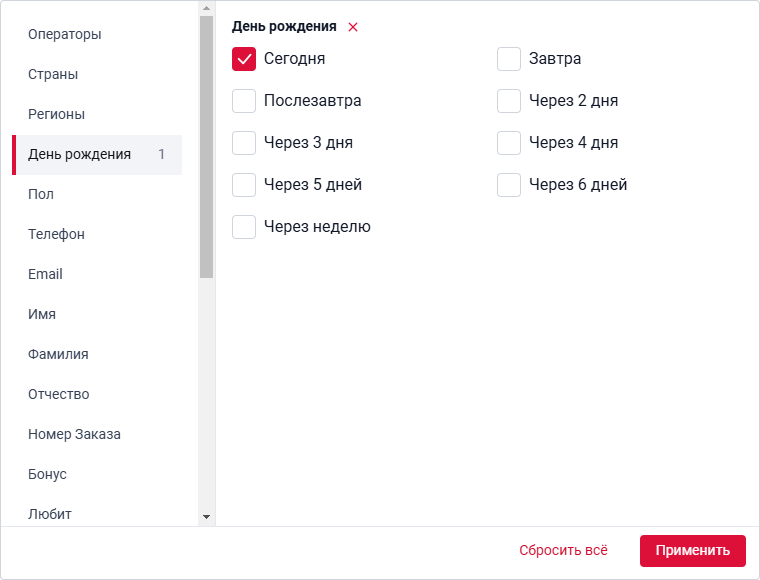The width and height of the screenshot is (760, 580).
Task: Switch to the Страны filter category
Action: [53, 74]
